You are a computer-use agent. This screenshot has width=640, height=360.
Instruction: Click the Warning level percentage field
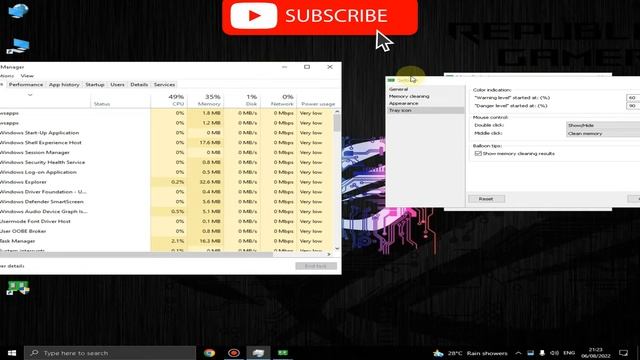(x=633, y=98)
